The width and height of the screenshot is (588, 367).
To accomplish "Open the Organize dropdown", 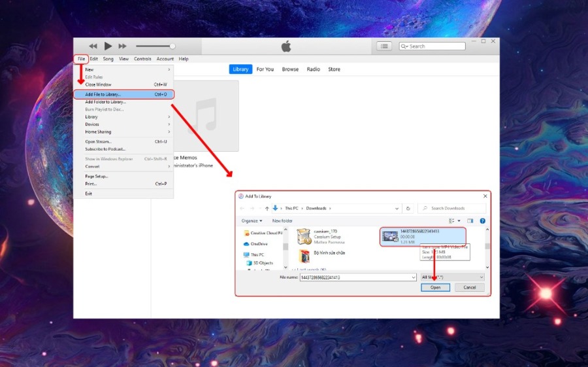I will coord(252,221).
